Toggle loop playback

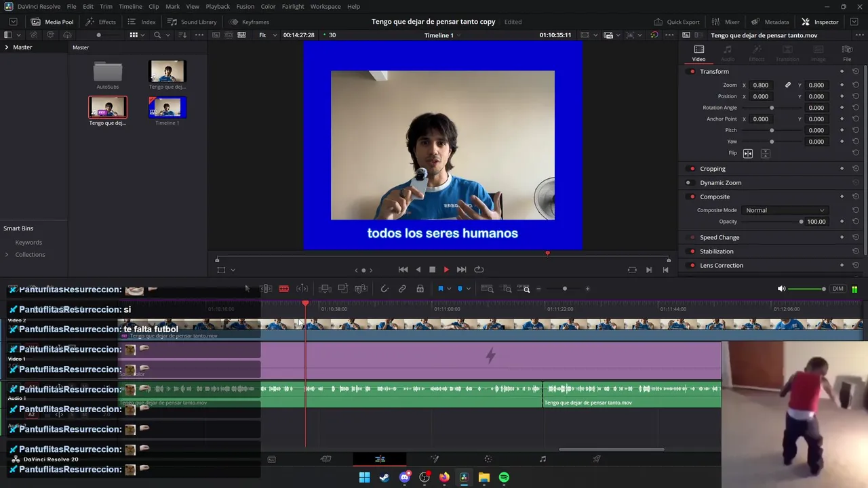[479, 269]
